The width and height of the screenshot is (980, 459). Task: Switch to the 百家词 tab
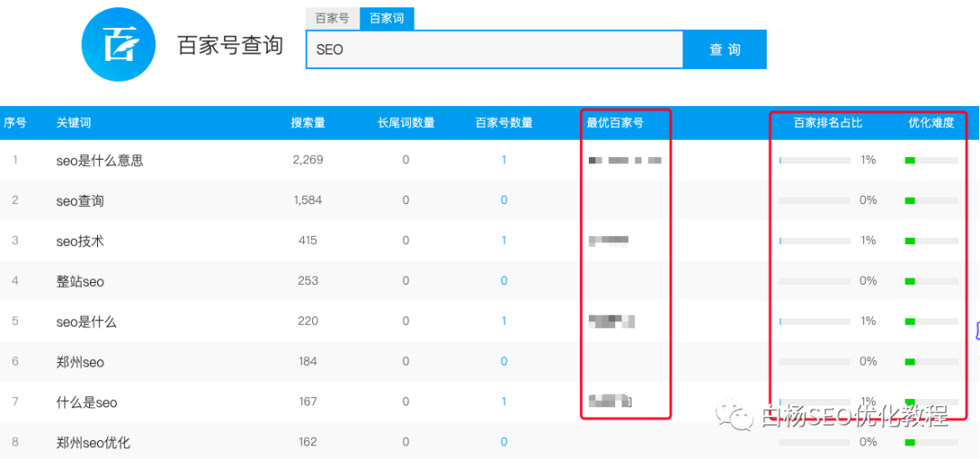387,18
